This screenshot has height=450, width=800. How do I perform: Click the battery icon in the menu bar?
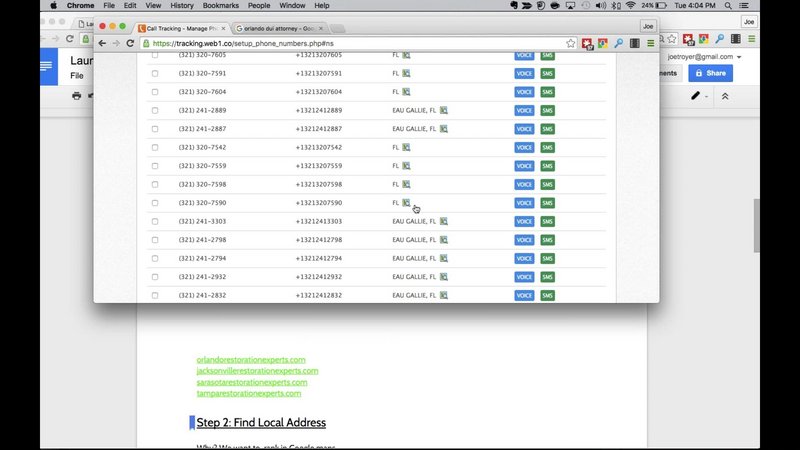pos(661,6)
